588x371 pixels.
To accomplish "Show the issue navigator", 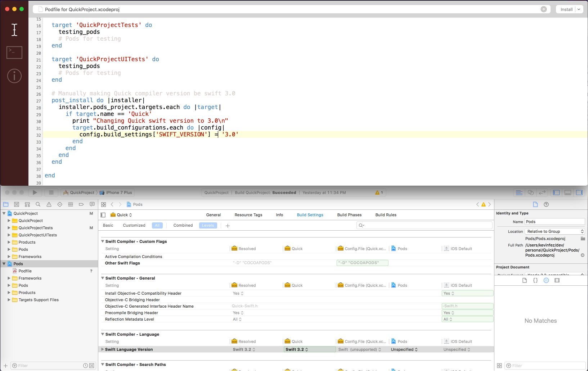I will click(x=49, y=204).
